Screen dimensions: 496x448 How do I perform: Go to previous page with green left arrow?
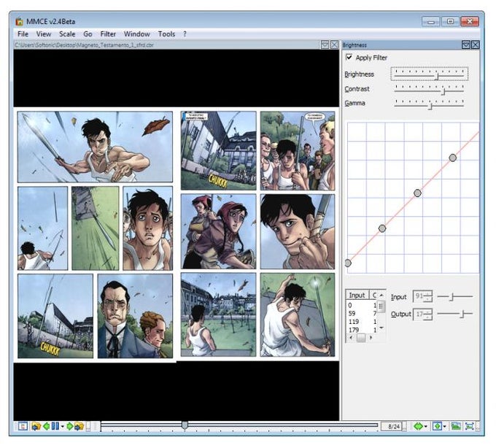(46, 426)
